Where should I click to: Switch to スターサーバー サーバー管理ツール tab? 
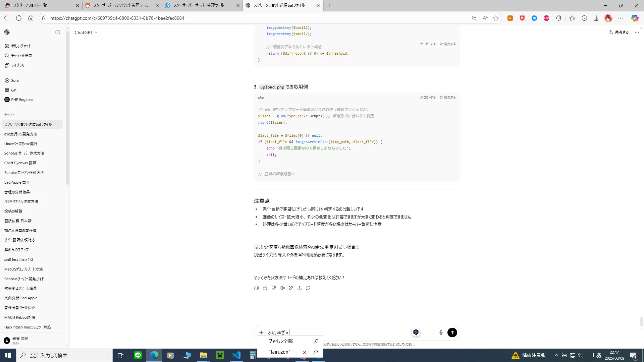coord(199,5)
